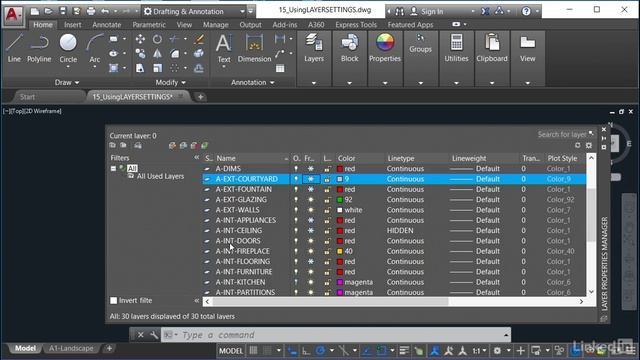Click the Mirror tool icon

[157, 53]
